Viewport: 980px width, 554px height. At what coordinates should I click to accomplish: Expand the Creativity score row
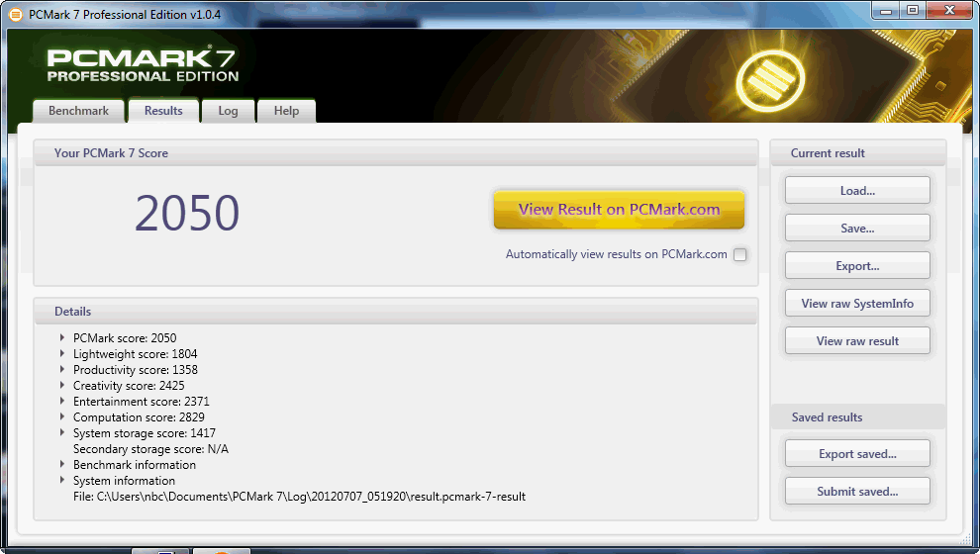(x=62, y=385)
